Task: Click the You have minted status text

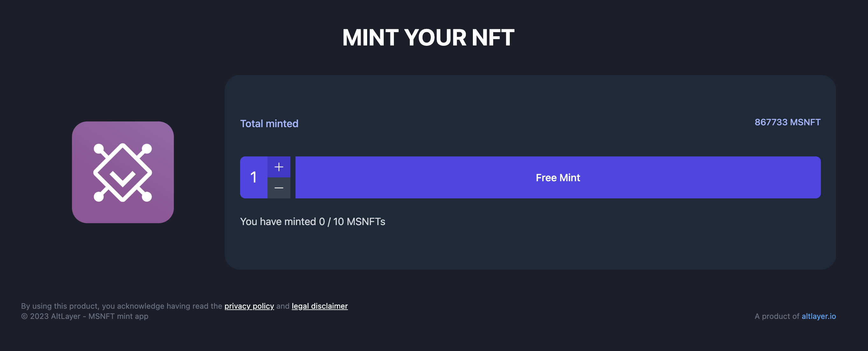Action: 312,221
